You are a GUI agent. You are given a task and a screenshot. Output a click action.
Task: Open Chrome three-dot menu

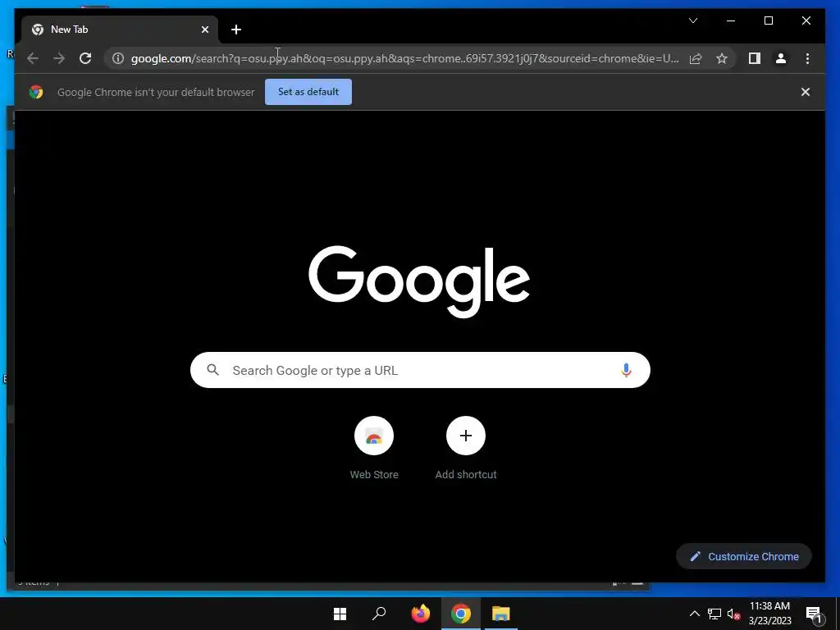[x=807, y=58]
